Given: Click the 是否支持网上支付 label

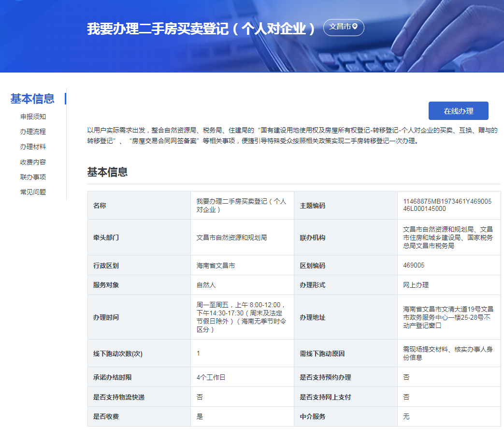Looking at the screenshot, I should (x=325, y=397).
